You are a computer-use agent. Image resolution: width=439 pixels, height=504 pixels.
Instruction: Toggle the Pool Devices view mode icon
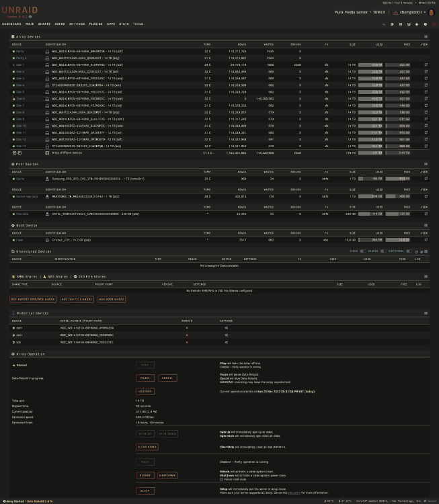point(426,164)
